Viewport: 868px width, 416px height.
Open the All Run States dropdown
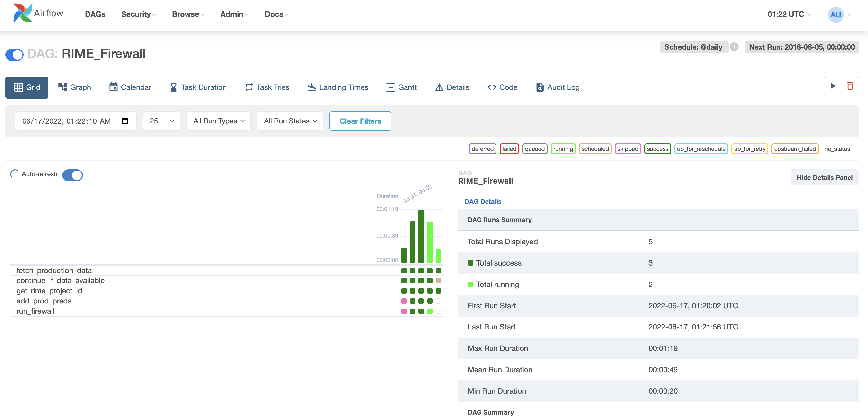[290, 121]
